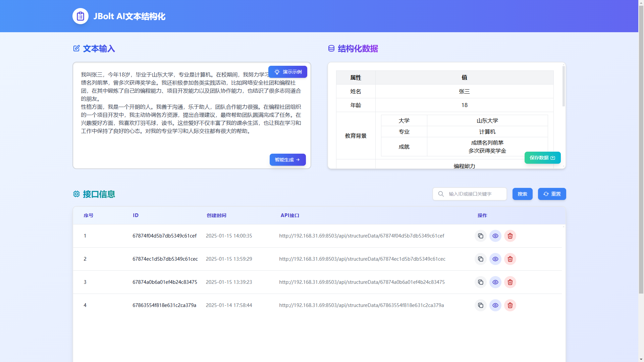Click the 智能生成 button

[288, 160]
